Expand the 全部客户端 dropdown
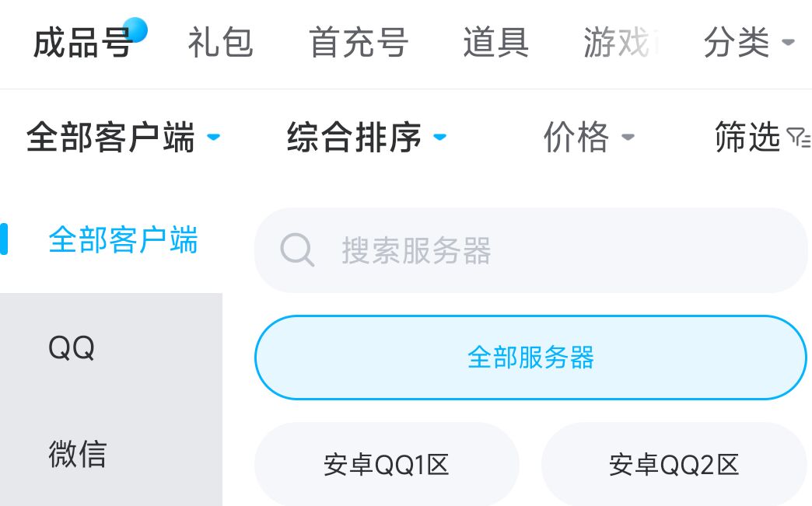Image resolution: width=812 pixels, height=506 pixels. (x=213, y=138)
